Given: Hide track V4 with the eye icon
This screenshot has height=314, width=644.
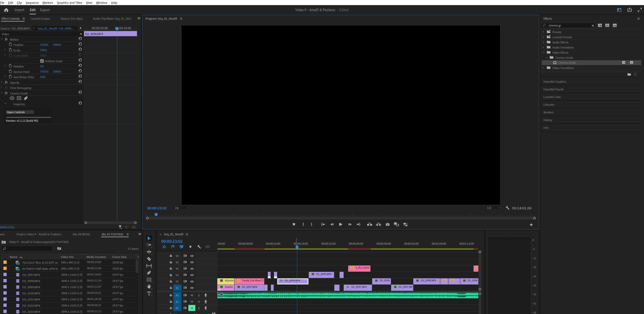Looking at the screenshot, I should pos(192,269).
